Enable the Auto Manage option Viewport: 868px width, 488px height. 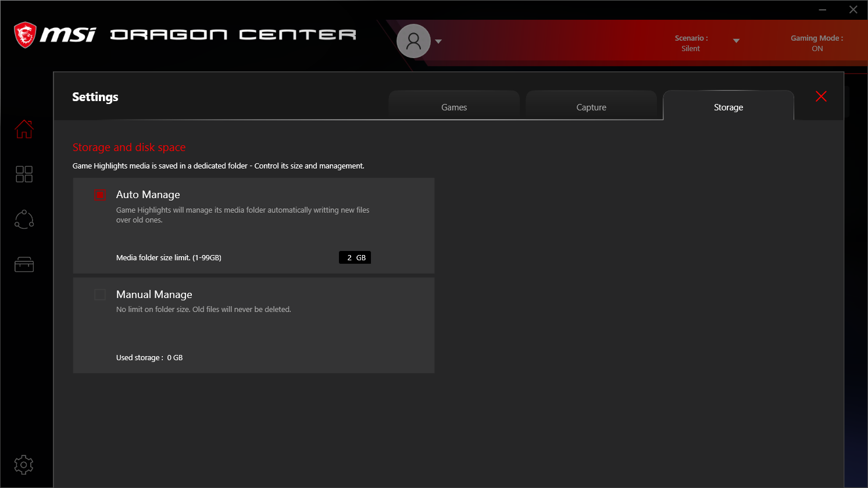coord(100,195)
